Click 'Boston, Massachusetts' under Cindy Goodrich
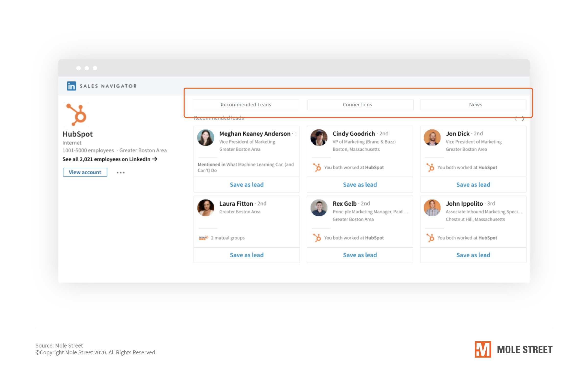The image size is (588, 372). pos(356,149)
